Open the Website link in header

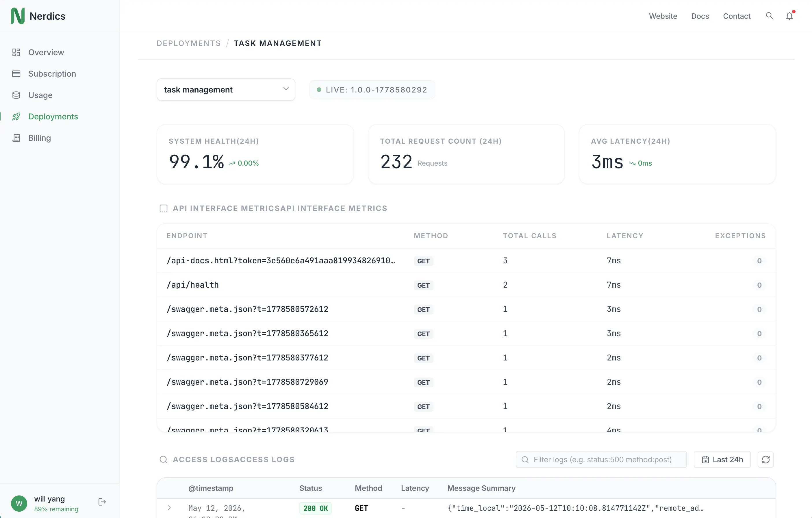click(x=663, y=16)
